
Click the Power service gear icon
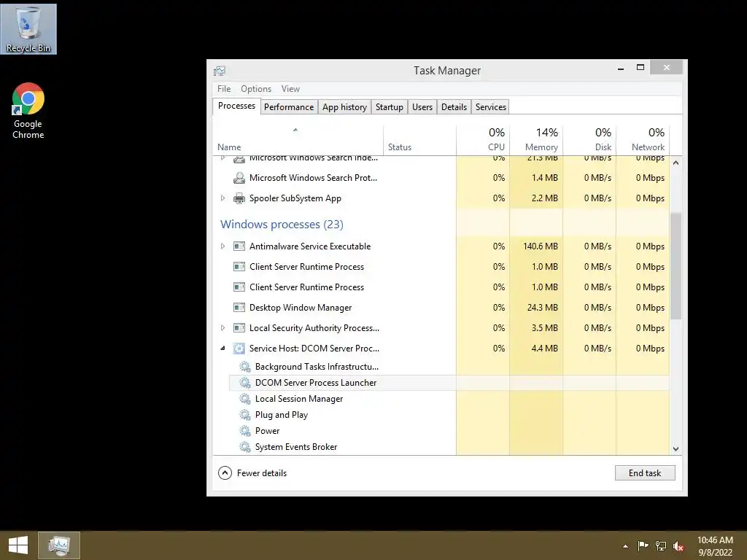tap(245, 431)
